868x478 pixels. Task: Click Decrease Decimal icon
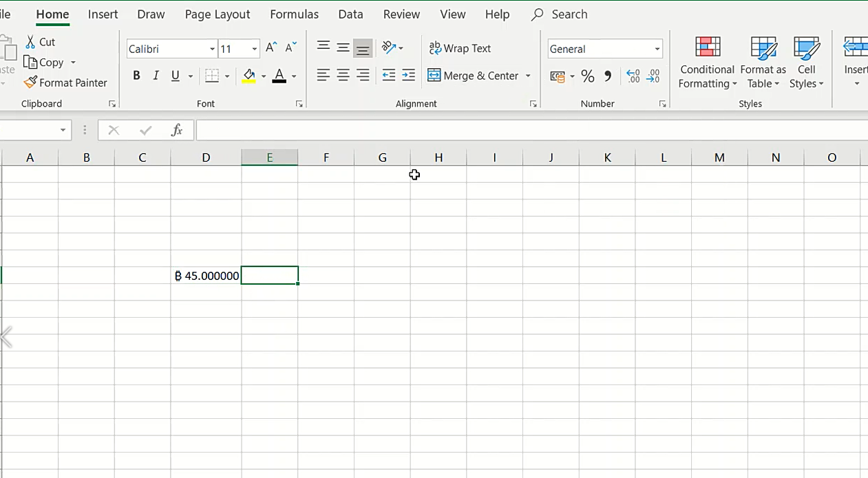pyautogui.click(x=653, y=76)
